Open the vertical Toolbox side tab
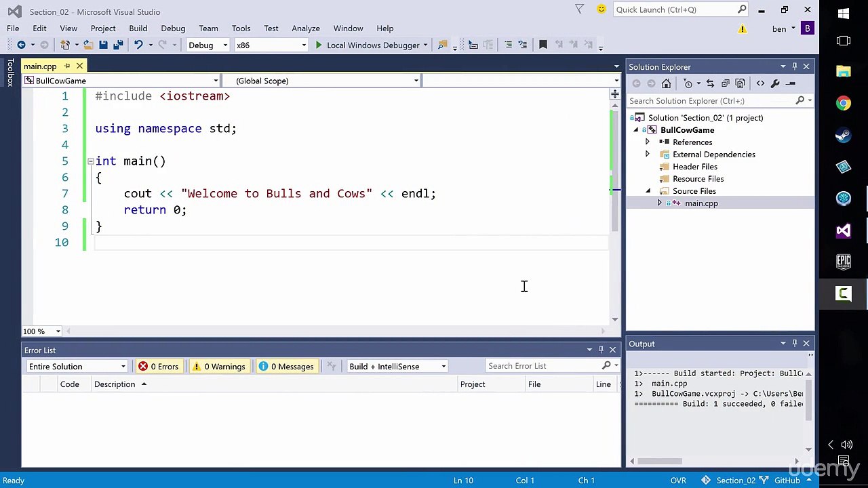The width and height of the screenshot is (868, 488). [9, 73]
